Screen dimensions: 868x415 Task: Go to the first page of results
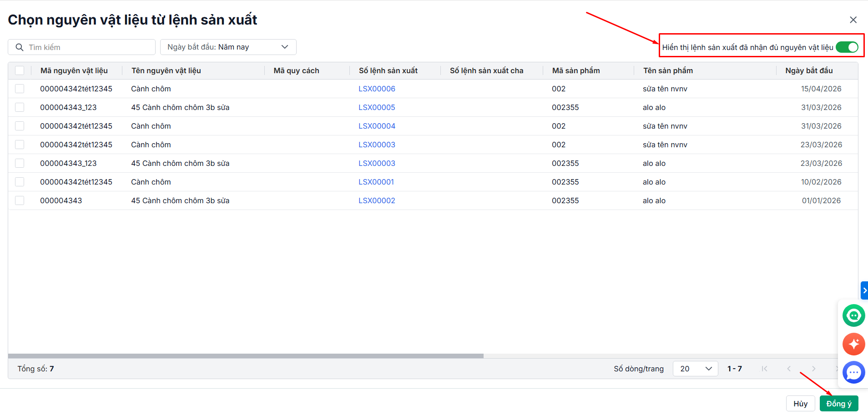pyautogui.click(x=764, y=369)
